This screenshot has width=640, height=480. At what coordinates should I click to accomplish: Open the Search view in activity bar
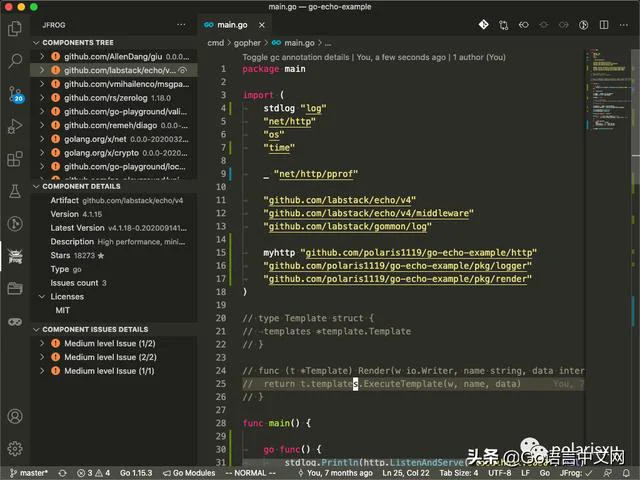click(x=15, y=61)
